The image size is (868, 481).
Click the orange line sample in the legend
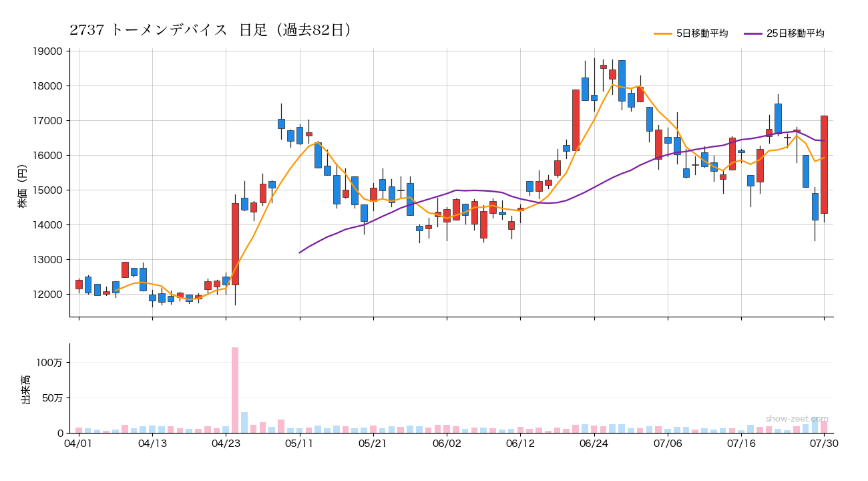point(662,33)
